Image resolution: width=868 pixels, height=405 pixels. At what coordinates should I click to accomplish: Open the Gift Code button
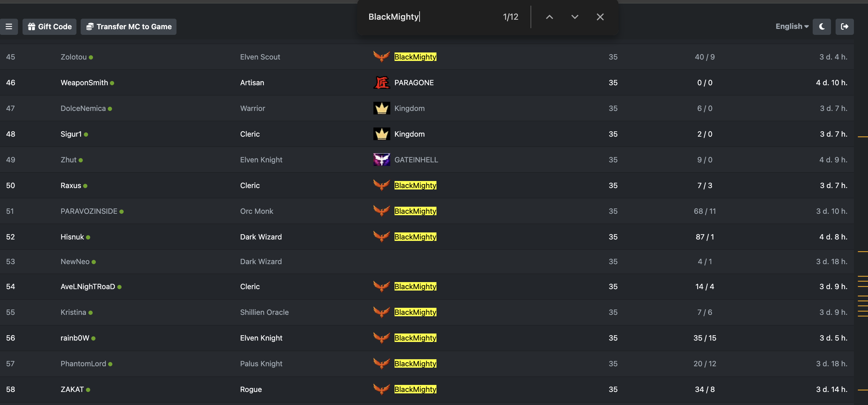tap(50, 27)
